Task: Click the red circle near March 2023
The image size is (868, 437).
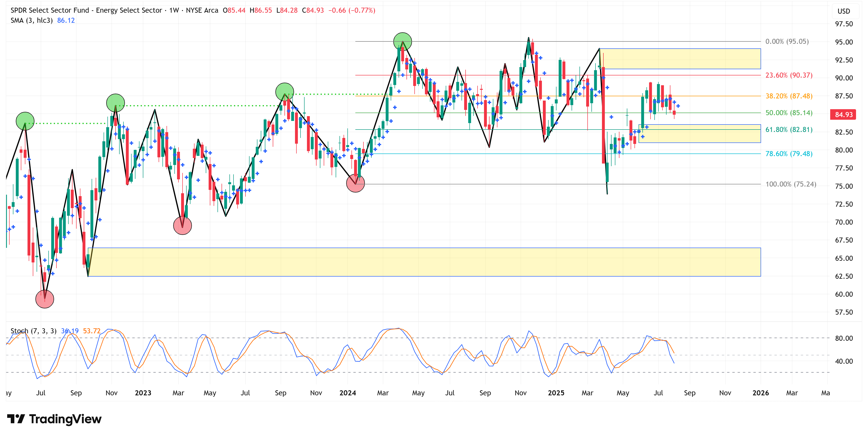Action: point(182,225)
